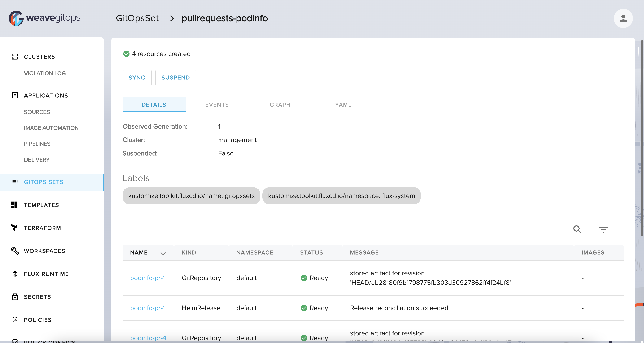
Task: Click the Policies shield icon
Action: tap(15, 319)
